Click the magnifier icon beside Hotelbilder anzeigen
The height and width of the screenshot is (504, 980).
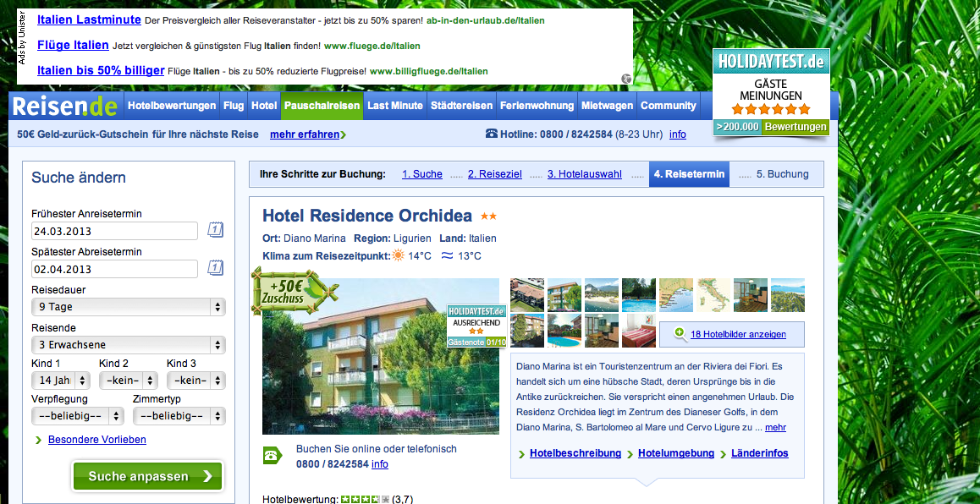tap(680, 334)
